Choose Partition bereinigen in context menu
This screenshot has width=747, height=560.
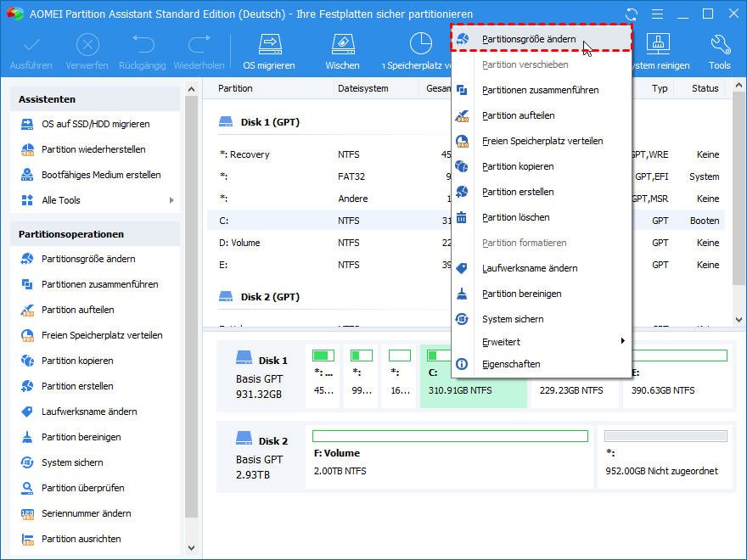(x=542, y=294)
